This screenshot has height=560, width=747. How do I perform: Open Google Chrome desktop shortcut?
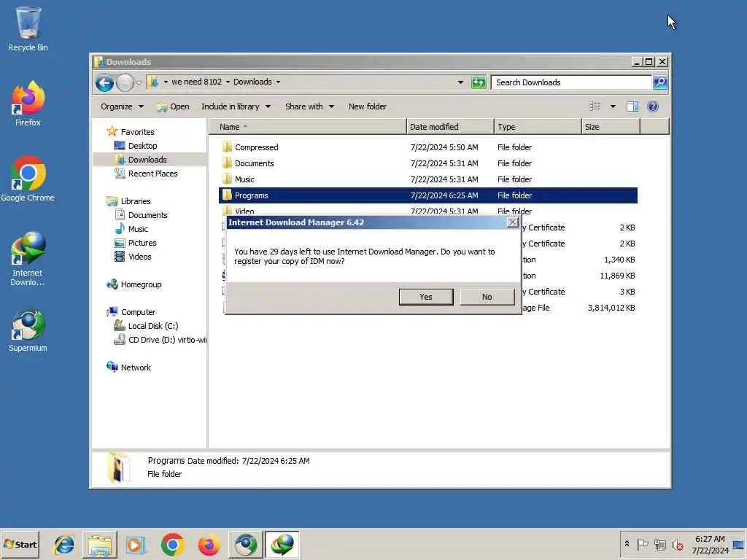(x=28, y=179)
